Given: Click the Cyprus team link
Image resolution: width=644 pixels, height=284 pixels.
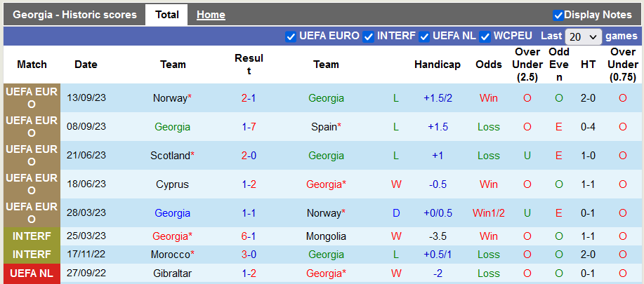Looking at the screenshot, I should [173, 184].
